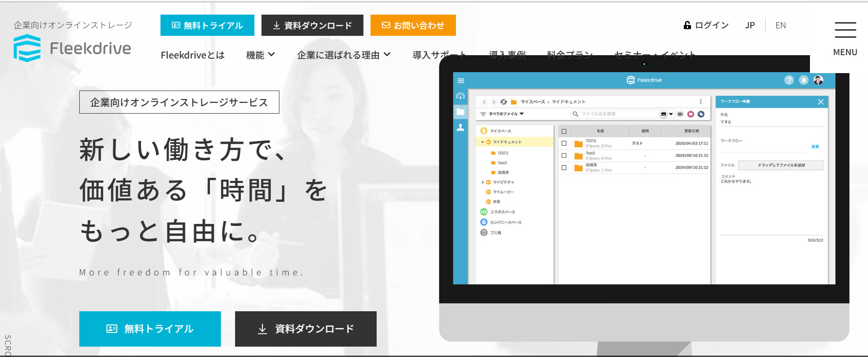The width and height of the screenshot is (868, 357).
Task: Select 共有 in the tree
Action: [493, 202]
